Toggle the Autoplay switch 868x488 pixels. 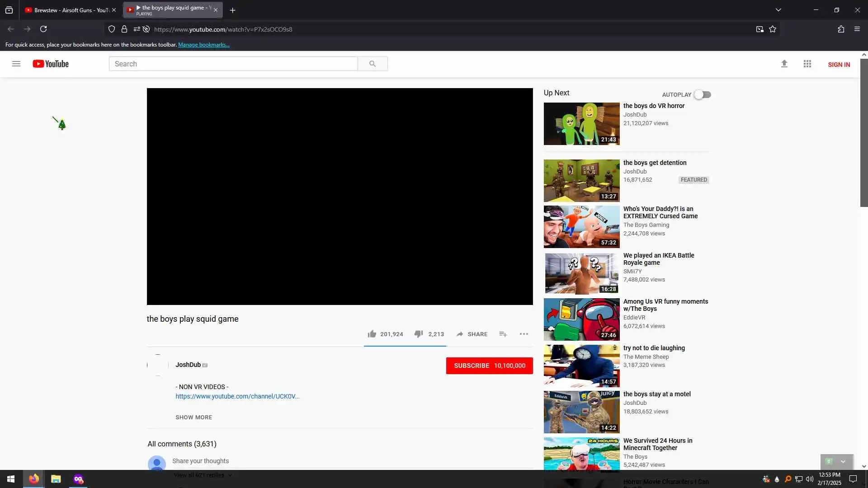[703, 94]
